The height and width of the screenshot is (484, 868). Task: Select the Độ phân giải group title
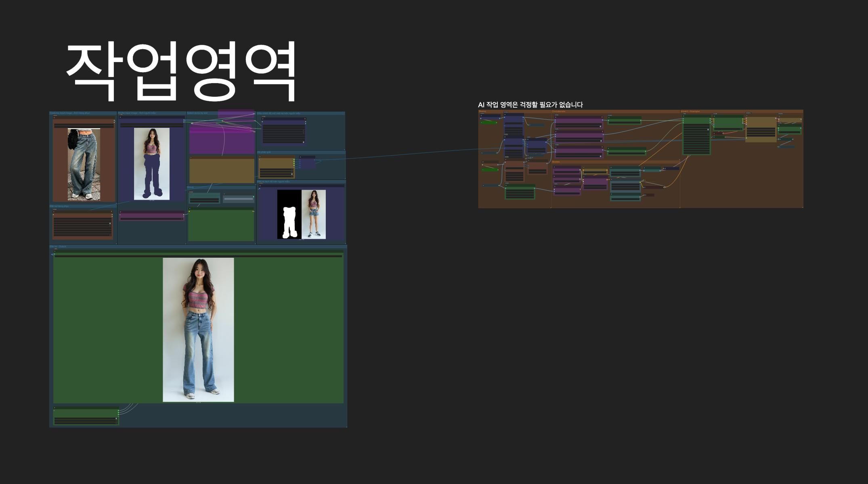click(264, 152)
